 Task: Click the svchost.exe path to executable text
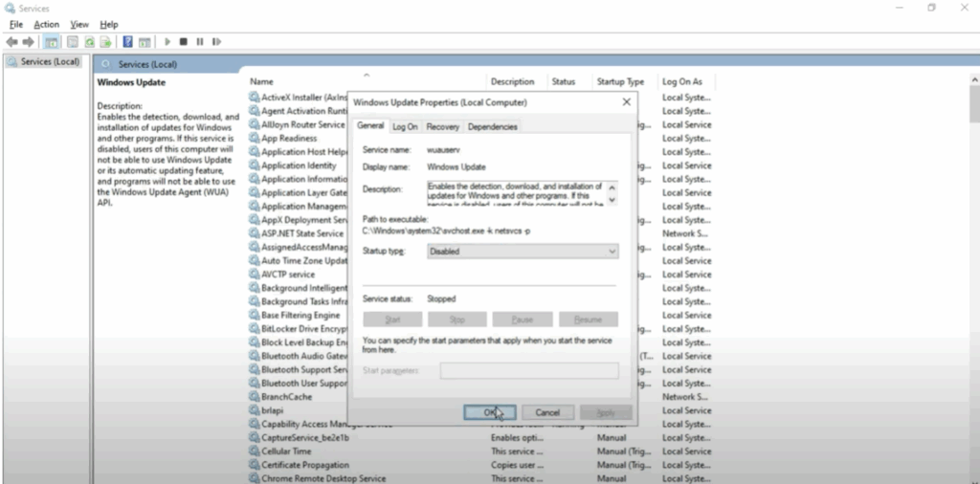(x=447, y=231)
